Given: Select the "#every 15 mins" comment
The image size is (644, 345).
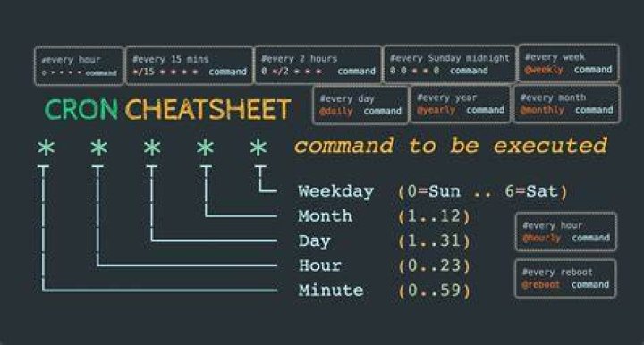Looking at the screenshot, I should (171, 59).
